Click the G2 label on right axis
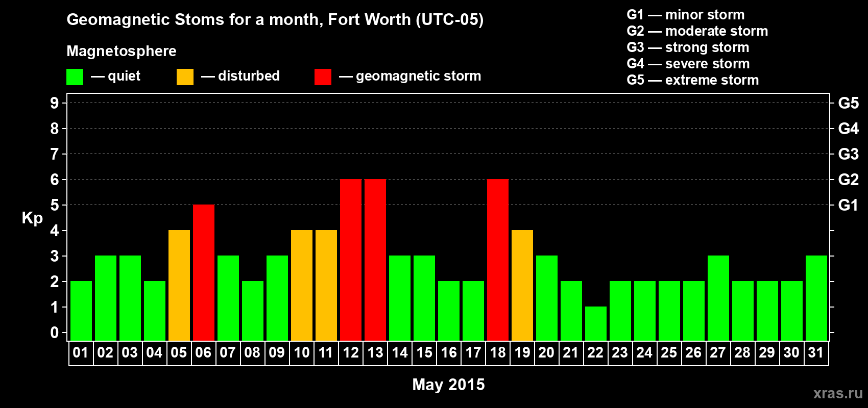This screenshot has height=408, width=868. tap(849, 180)
